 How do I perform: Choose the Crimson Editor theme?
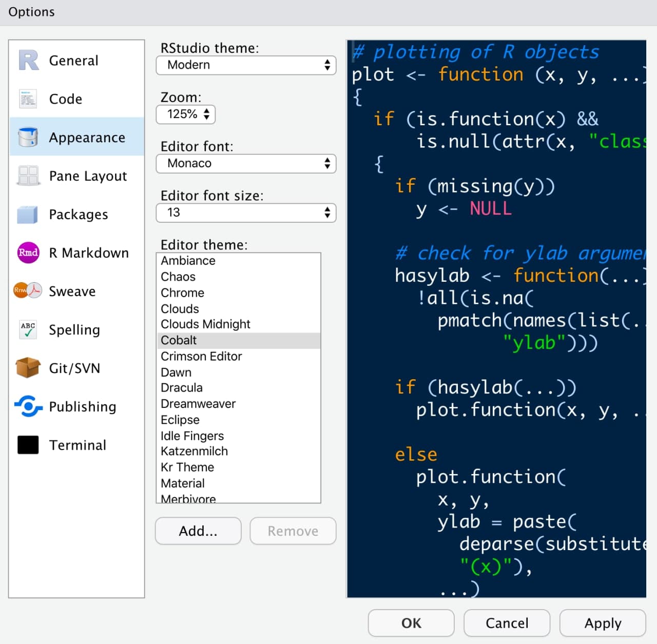point(239,356)
